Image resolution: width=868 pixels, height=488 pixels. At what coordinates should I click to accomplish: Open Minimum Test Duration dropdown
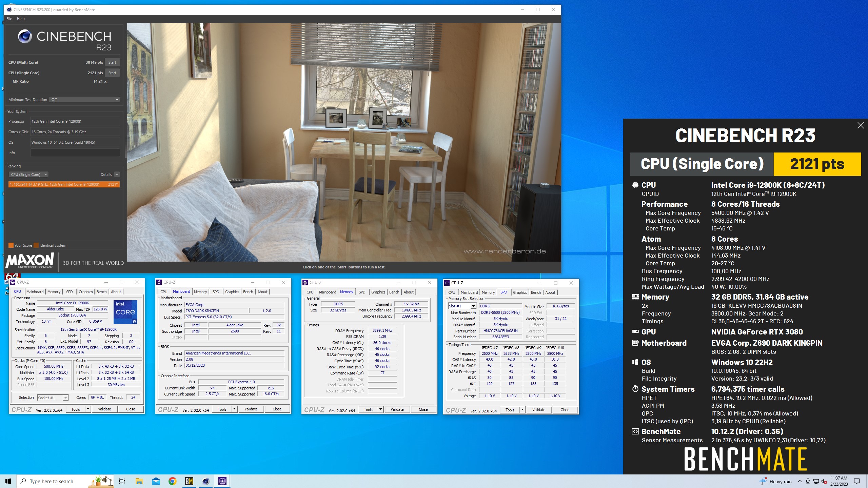(84, 100)
